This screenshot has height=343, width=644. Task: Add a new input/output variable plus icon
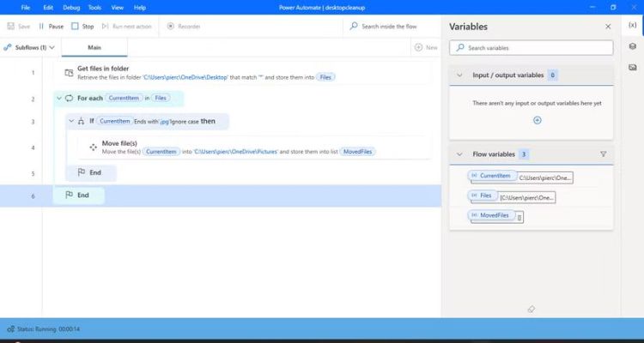pyautogui.click(x=538, y=120)
